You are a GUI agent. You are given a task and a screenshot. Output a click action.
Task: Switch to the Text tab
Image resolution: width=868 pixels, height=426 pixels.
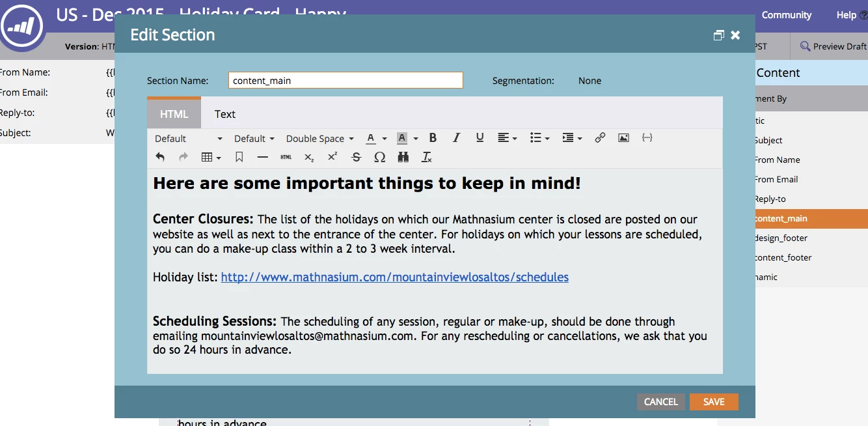tap(225, 114)
